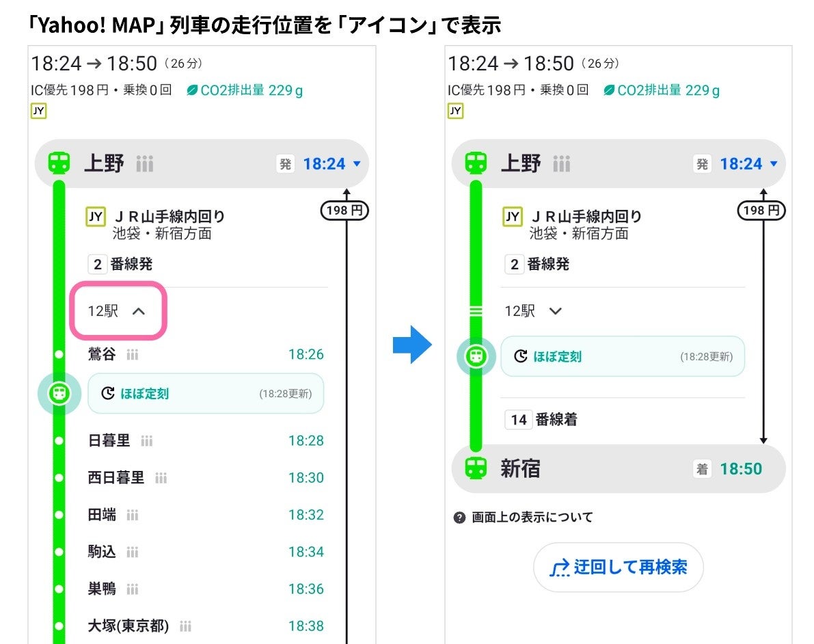The width and height of the screenshot is (814, 644).
Task: Click the CO2 leaf icon in left panel
Action: point(192,90)
